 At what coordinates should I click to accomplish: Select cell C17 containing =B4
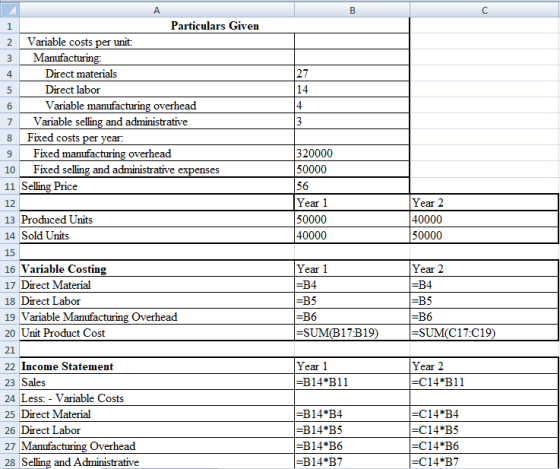(484, 285)
